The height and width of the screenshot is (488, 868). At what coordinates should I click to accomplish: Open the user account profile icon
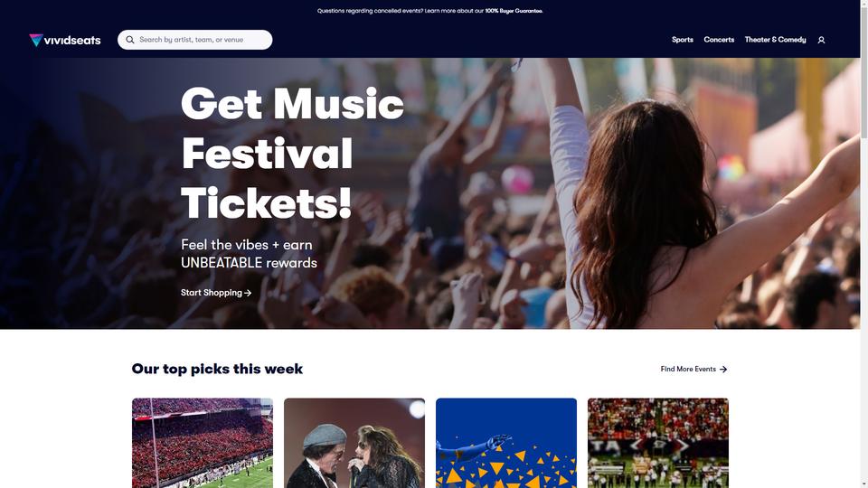[822, 40]
